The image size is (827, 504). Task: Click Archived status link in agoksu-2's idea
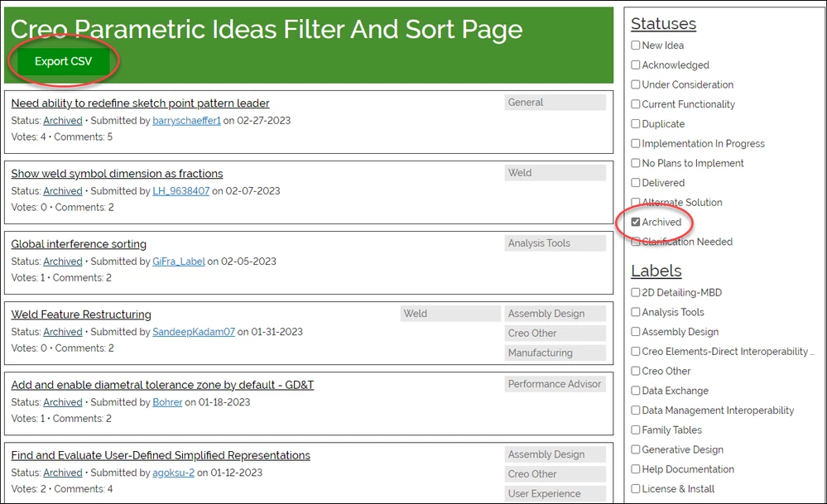63,473
